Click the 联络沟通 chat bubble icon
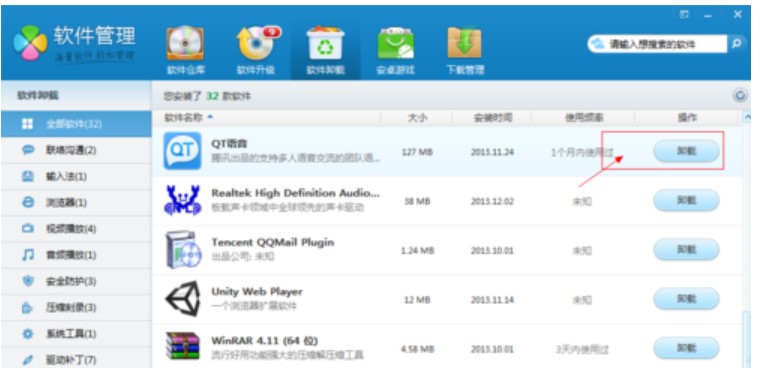The image size is (760, 368). click(x=28, y=150)
